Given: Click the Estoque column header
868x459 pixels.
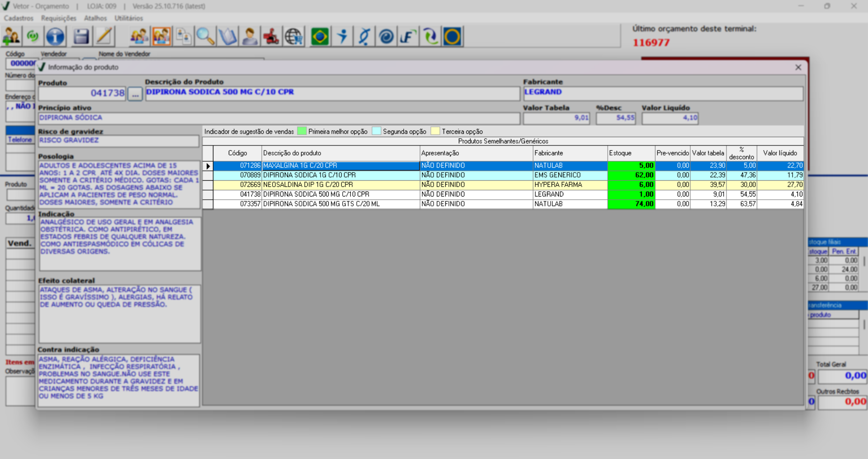Looking at the screenshot, I should 631,153.
